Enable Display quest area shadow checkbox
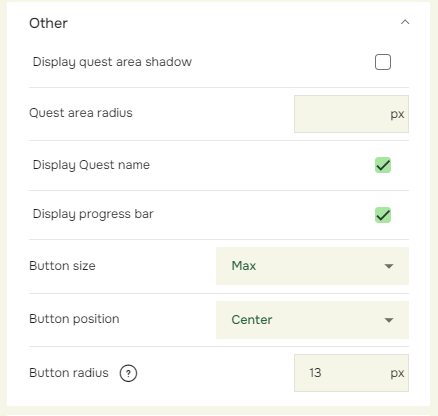This screenshot has height=416, width=438. (x=383, y=62)
